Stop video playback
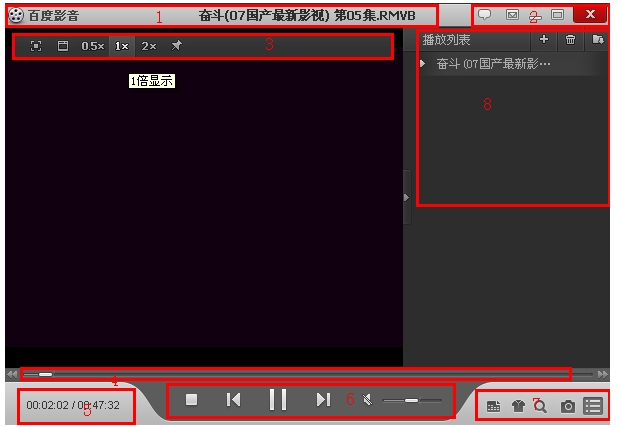 192,400
